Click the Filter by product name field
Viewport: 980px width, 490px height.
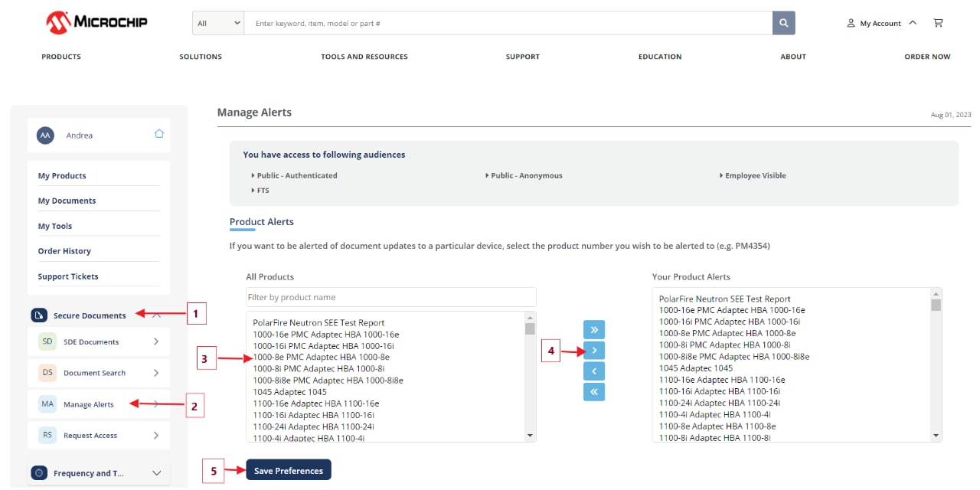pyautogui.click(x=390, y=296)
